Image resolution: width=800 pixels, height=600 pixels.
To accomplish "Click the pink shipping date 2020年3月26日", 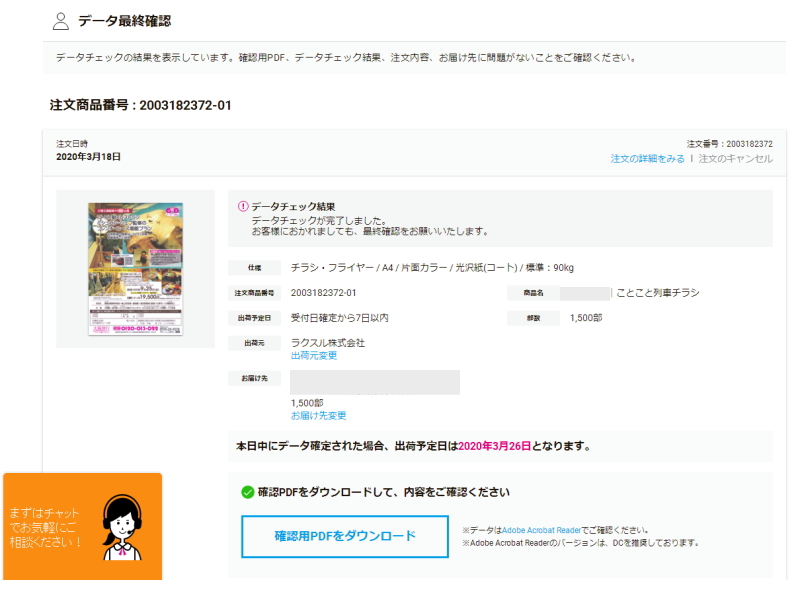I will 494,446.
